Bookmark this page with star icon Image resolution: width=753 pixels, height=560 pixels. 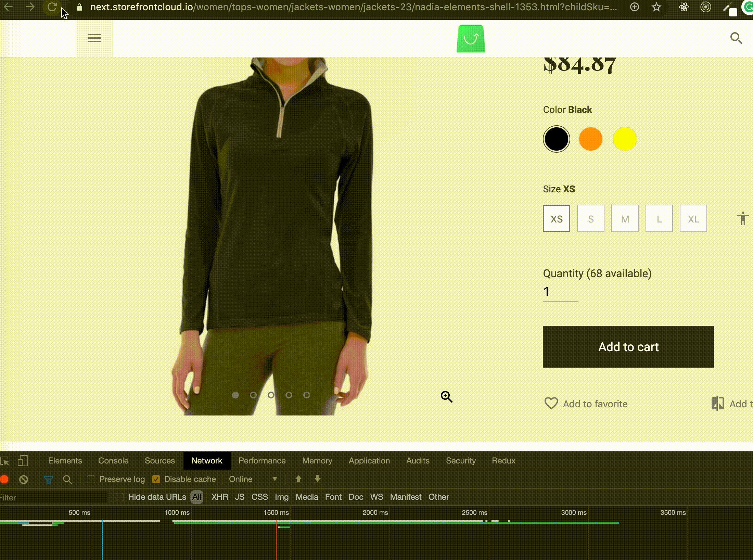click(x=656, y=7)
